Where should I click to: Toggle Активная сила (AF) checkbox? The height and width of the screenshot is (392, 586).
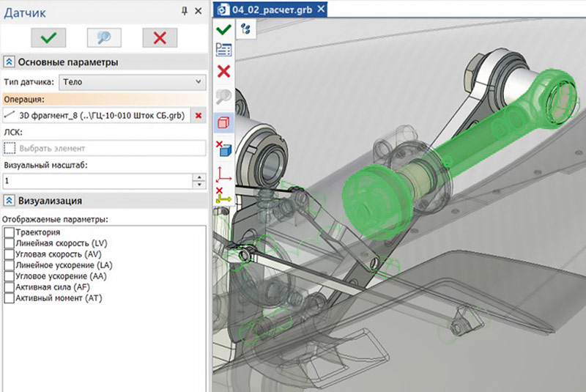point(9,287)
